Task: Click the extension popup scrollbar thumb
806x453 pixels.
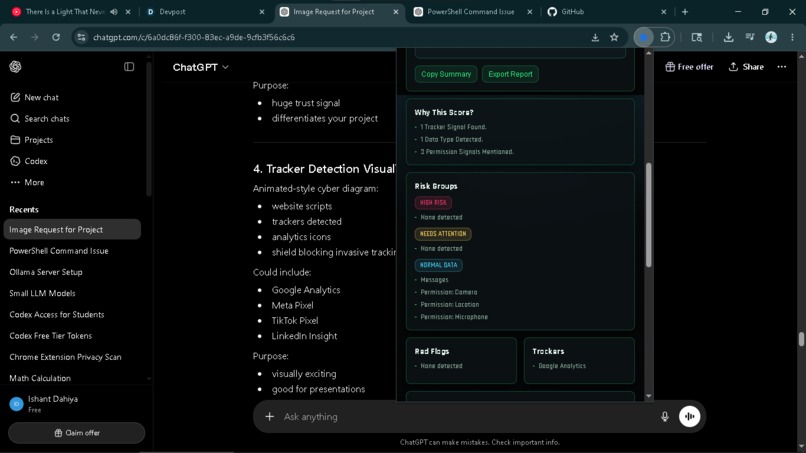Action: tap(649, 215)
